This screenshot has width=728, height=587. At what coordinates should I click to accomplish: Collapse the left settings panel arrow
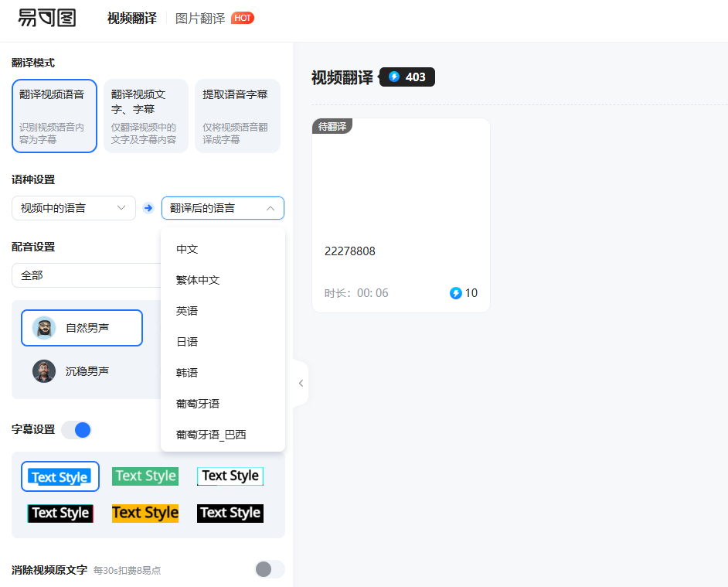pyautogui.click(x=301, y=383)
